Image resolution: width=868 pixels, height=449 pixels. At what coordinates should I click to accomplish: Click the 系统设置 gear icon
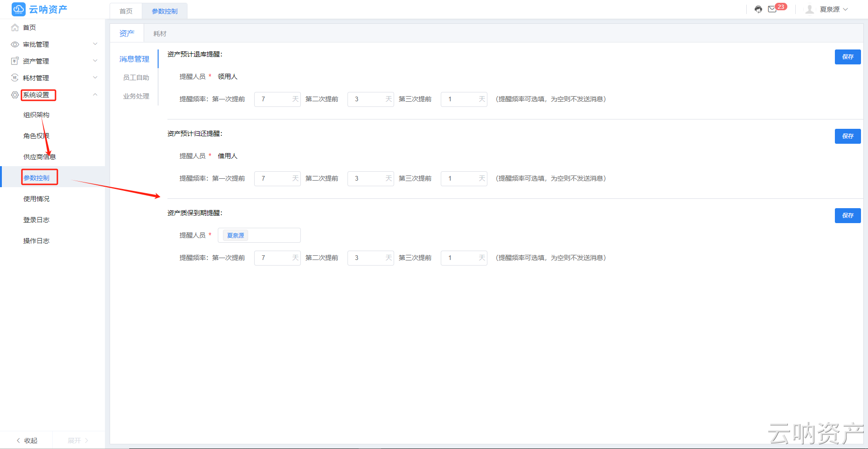[x=14, y=94]
